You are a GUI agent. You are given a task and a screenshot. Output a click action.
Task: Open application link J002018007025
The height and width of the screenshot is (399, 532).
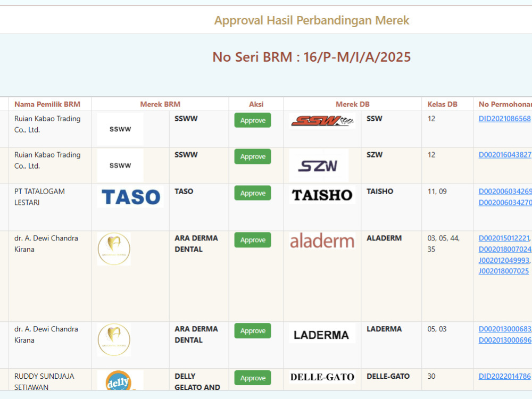503,271
